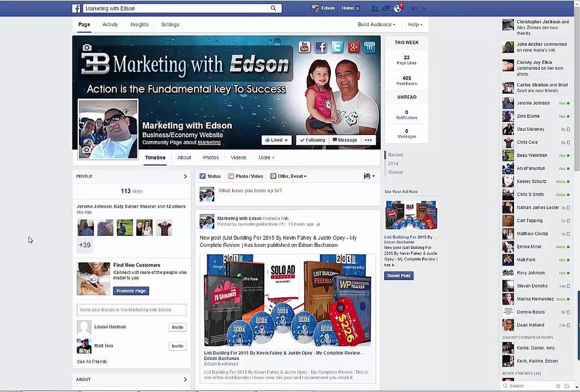Open the More dropdown on the page tabs
This screenshot has width=580, height=392.
click(x=266, y=157)
